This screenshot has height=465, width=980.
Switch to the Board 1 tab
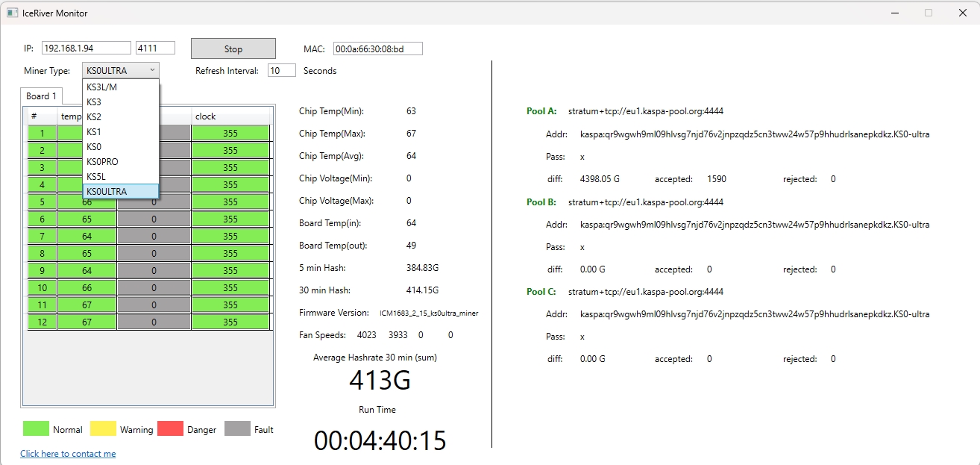pos(41,96)
